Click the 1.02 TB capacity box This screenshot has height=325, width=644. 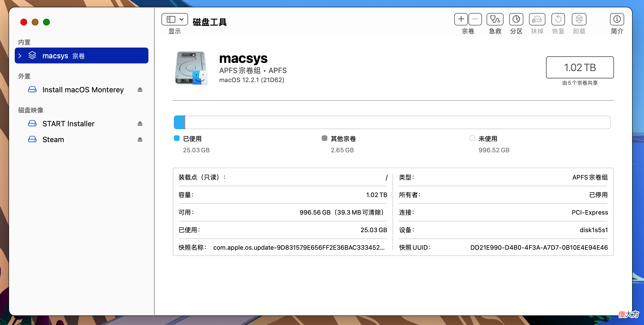[580, 67]
